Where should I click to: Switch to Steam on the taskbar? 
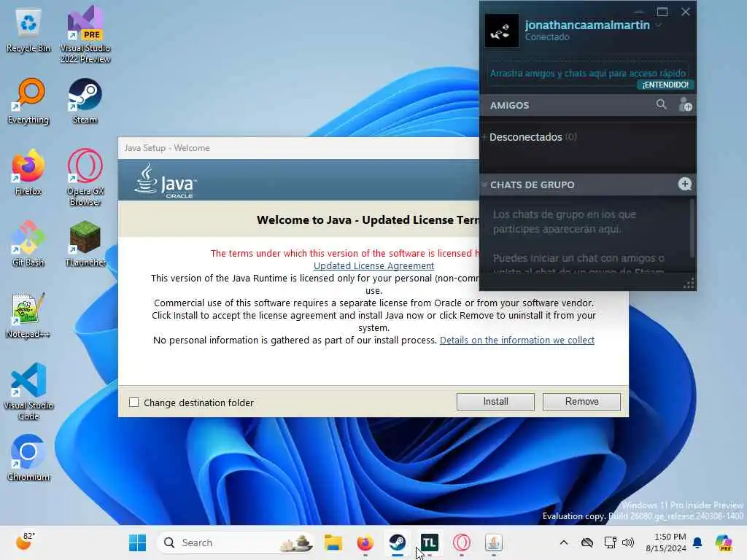tap(398, 542)
